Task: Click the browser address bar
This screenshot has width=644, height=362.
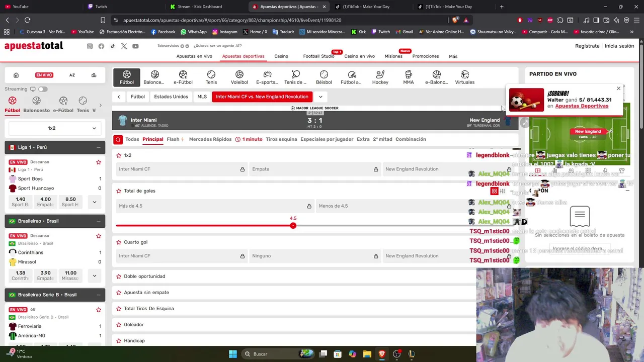Action: 279,20
